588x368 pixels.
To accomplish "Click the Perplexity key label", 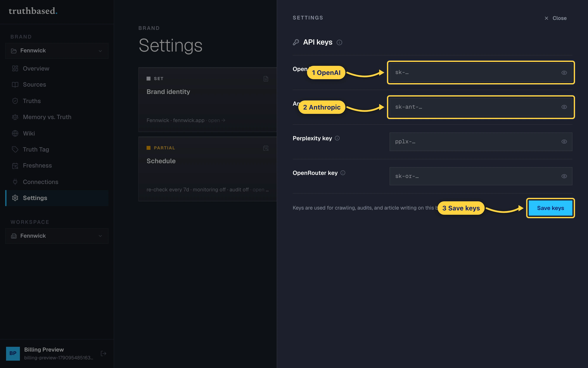I will click(x=312, y=138).
